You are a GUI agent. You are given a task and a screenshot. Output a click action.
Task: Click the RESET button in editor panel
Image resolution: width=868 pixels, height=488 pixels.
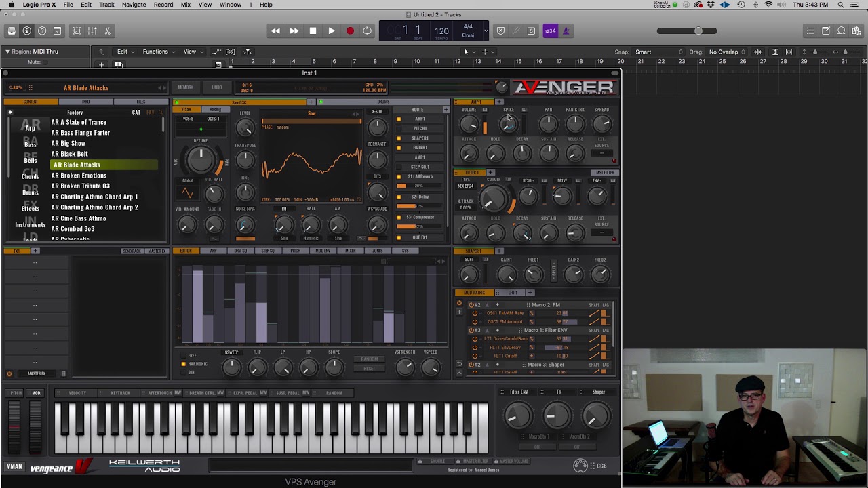369,369
